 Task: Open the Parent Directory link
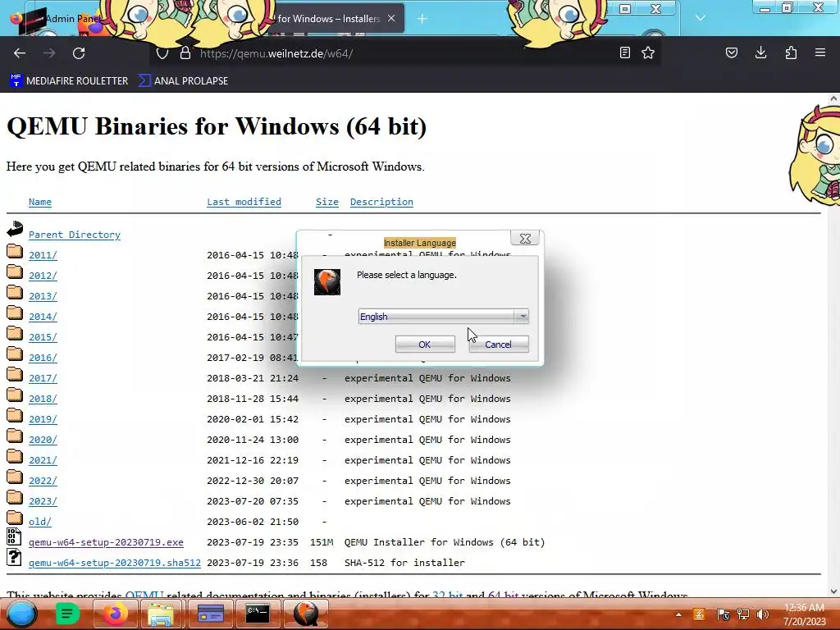tap(75, 235)
